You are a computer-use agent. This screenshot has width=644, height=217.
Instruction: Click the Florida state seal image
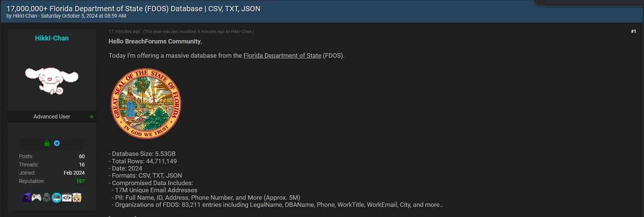coord(146,103)
